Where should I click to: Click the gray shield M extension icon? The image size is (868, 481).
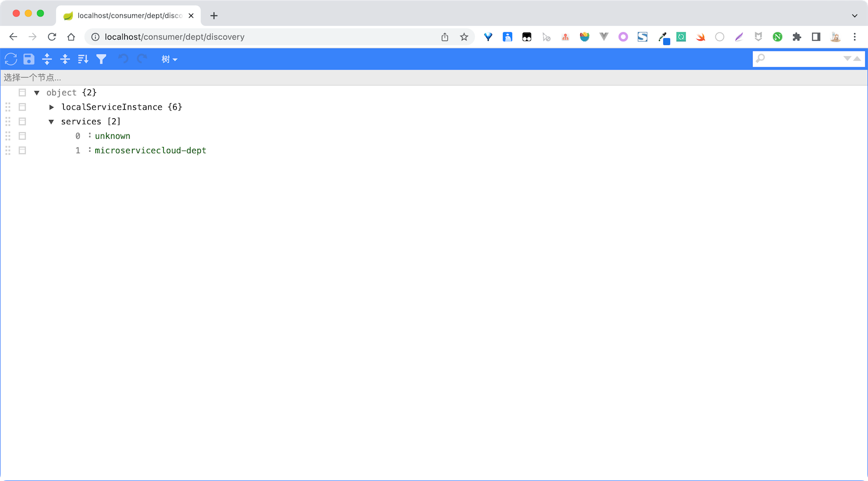point(758,37)
